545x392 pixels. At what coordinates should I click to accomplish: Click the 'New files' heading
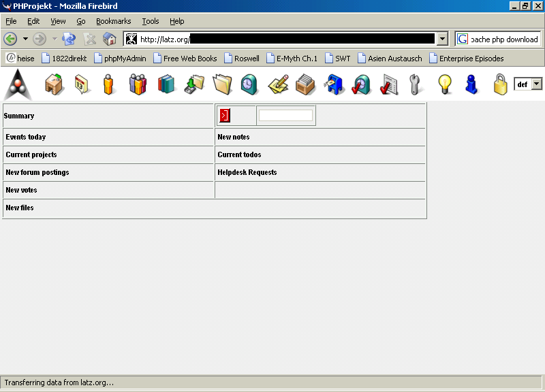coord(20,208)
